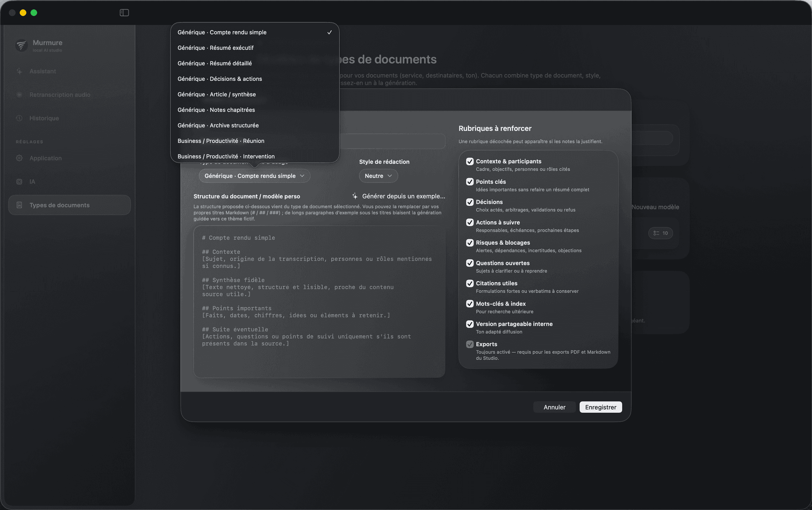This screenshot has width=812, height=510.
Task: Click Enregistrer to save the model
Action: 601,407
